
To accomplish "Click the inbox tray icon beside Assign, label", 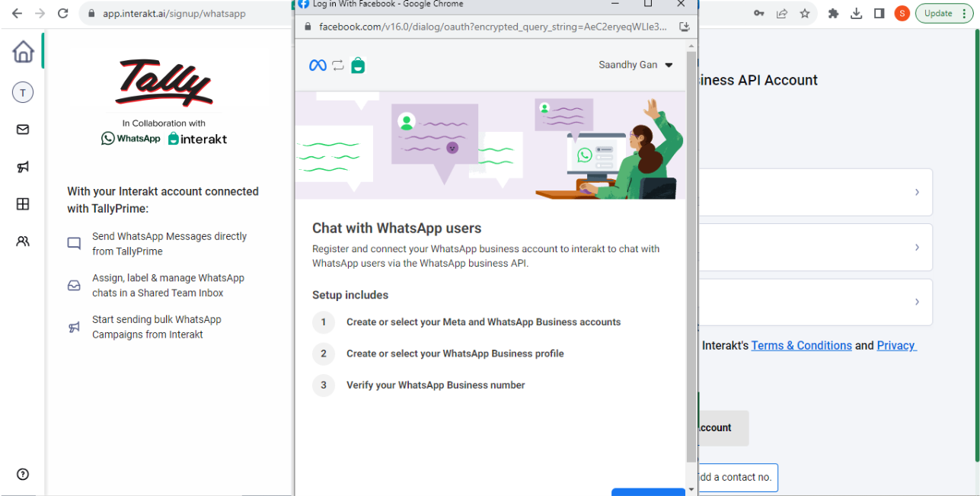I will click(x=74, y=286).
